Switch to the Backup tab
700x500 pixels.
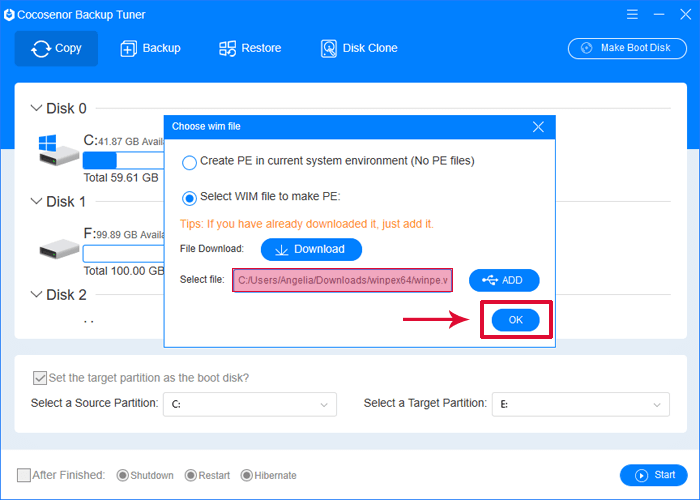150,48
